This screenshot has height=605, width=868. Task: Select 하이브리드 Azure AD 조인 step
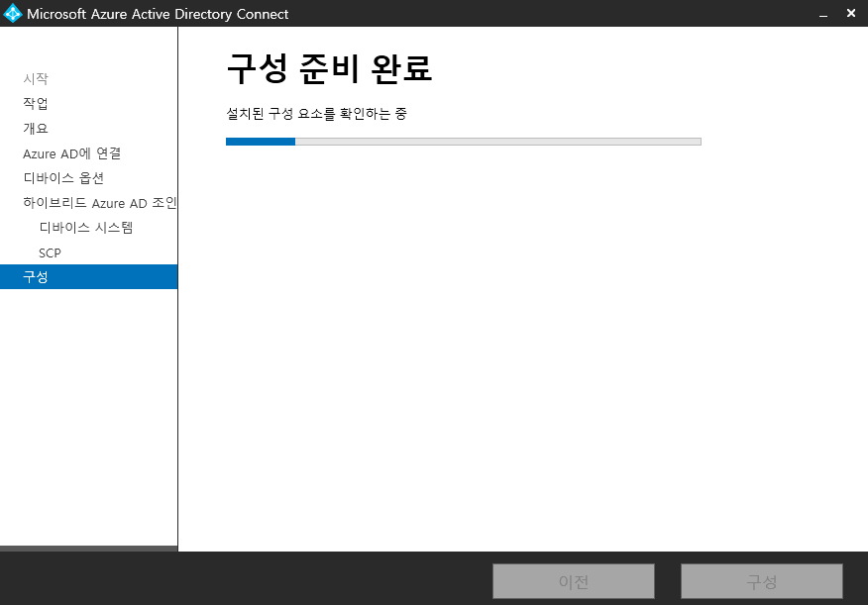(x=100, y=203)
